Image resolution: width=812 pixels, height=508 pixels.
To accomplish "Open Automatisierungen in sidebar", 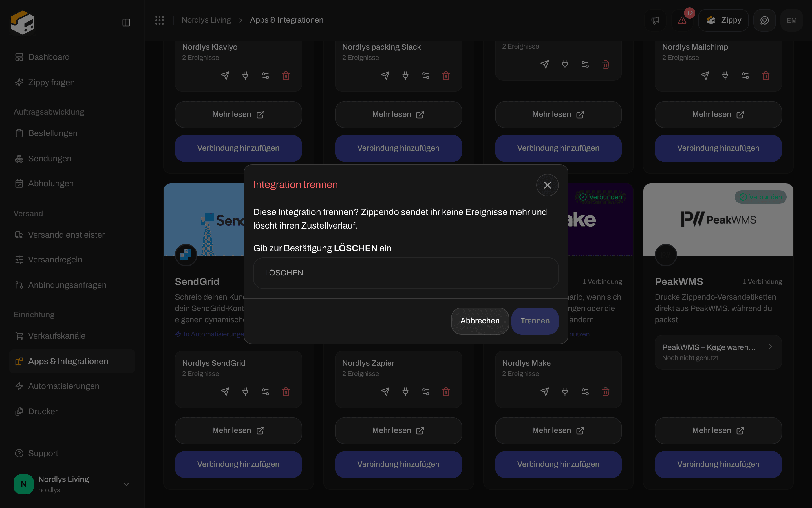I will (x=72, y=386).
